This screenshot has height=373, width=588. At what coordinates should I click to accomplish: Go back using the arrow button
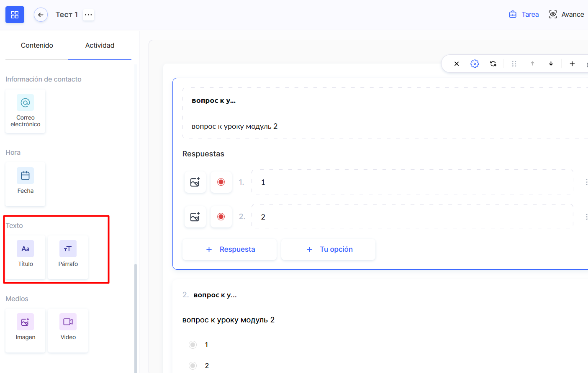coord(41,15)
